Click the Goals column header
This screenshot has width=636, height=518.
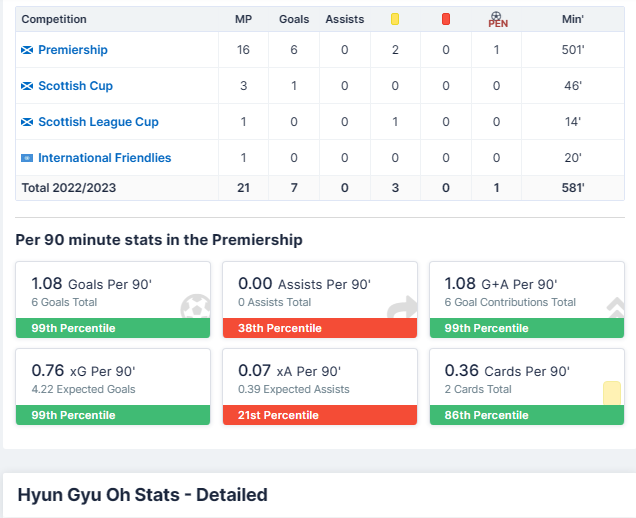tap(294, 19)
